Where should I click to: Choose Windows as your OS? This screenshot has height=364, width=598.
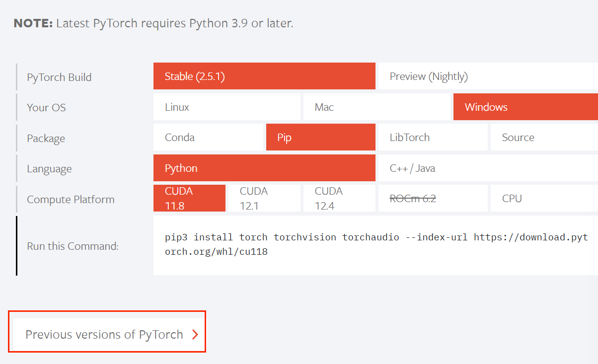(x=525, y=107)
